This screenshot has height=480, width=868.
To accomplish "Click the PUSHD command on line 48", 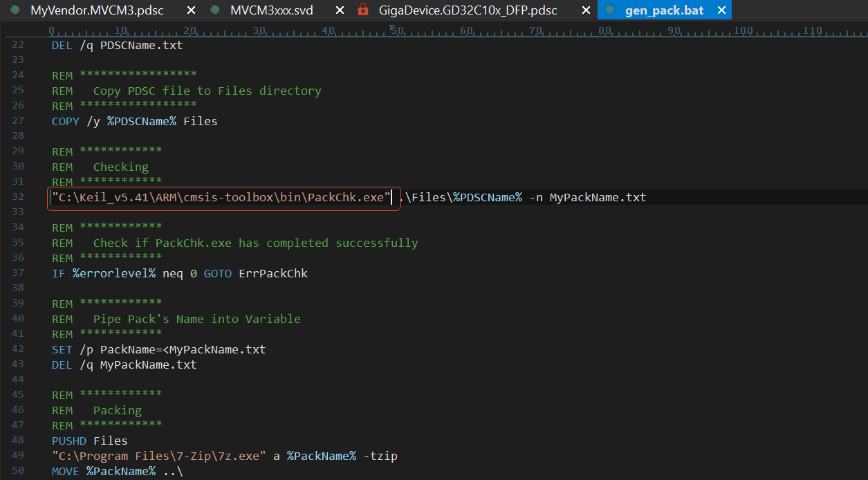I will click(x=69, y=441).
